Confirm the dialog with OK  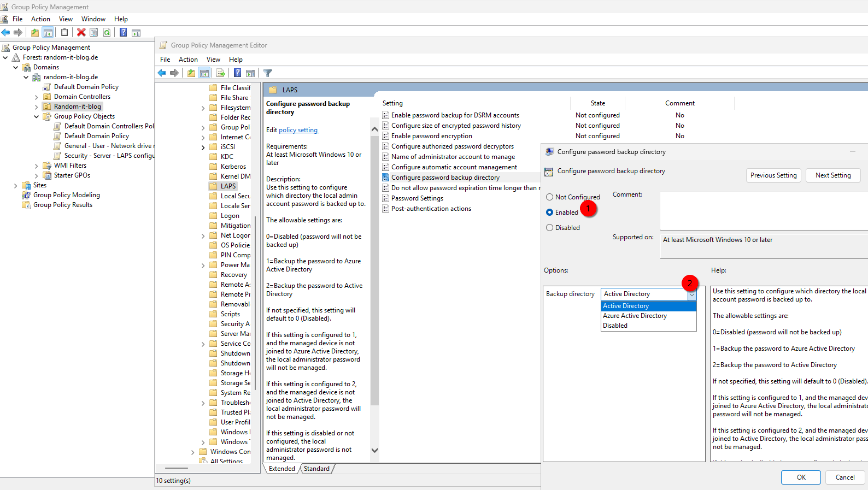[x=801, y=477]
